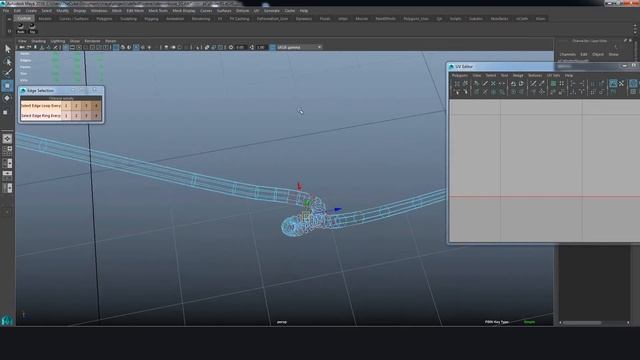This screenshot has height=360, width=640.
Task: Open camera attributes from panel toolbar
Action: [x=35, y=47]
